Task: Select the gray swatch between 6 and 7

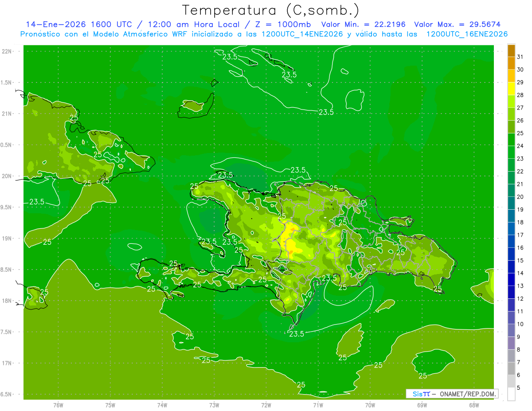Action: tap(511, 368)
